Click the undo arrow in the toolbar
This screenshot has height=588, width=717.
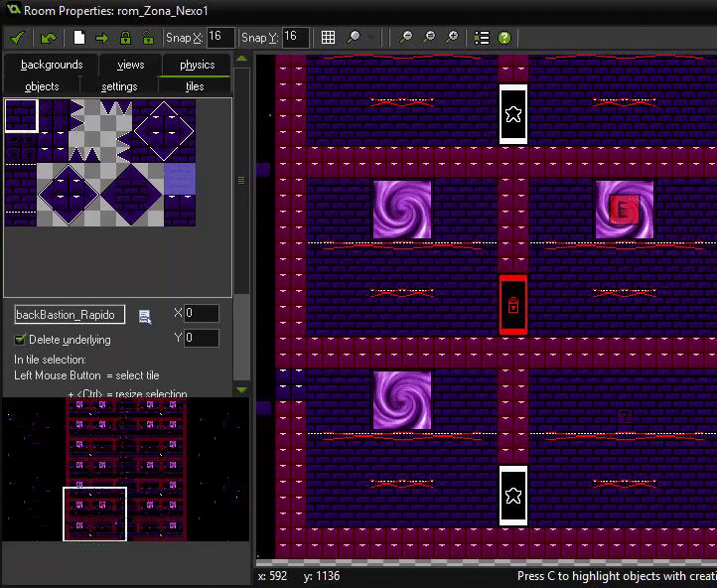(48, 38)
